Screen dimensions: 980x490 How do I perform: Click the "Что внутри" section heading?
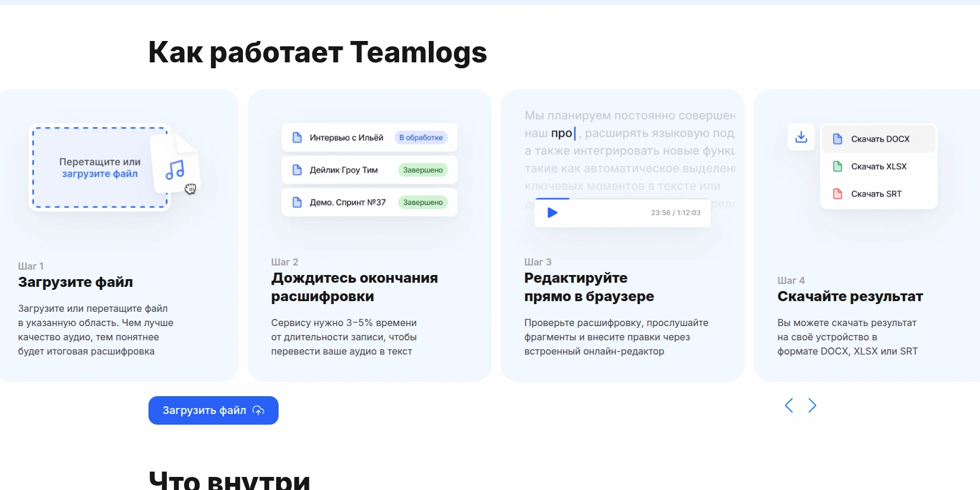point(229,480)
